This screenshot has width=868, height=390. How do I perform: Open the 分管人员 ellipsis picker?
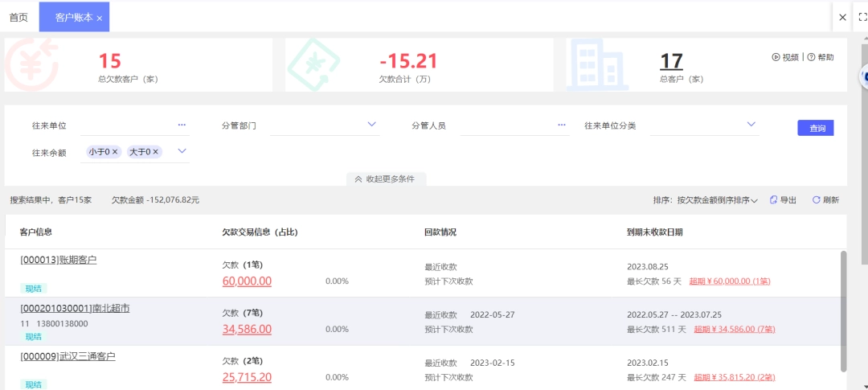pyautogui.click(x=562, y=125)
